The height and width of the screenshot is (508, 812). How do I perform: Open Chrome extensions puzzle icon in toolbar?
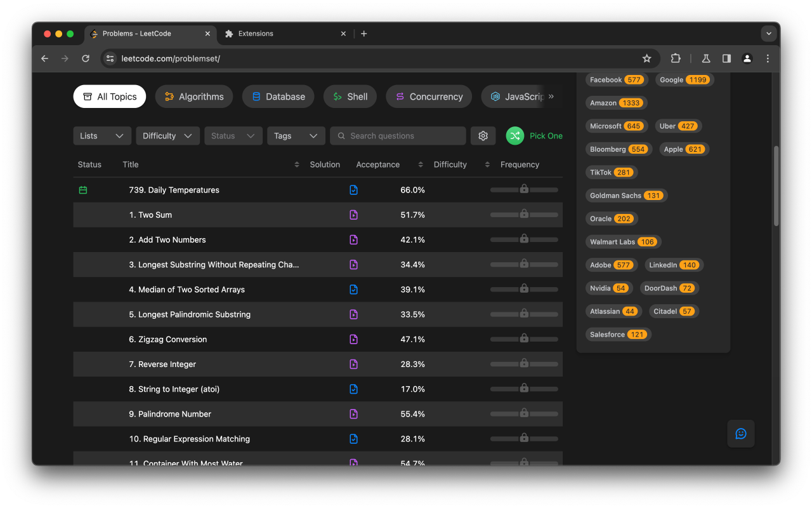point(676,58)
